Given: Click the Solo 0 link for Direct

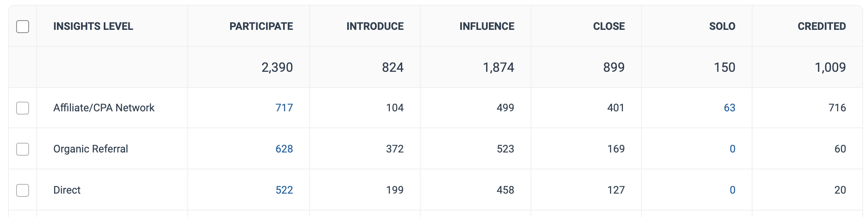Looking at the screenshot, I should coord(732,190).
